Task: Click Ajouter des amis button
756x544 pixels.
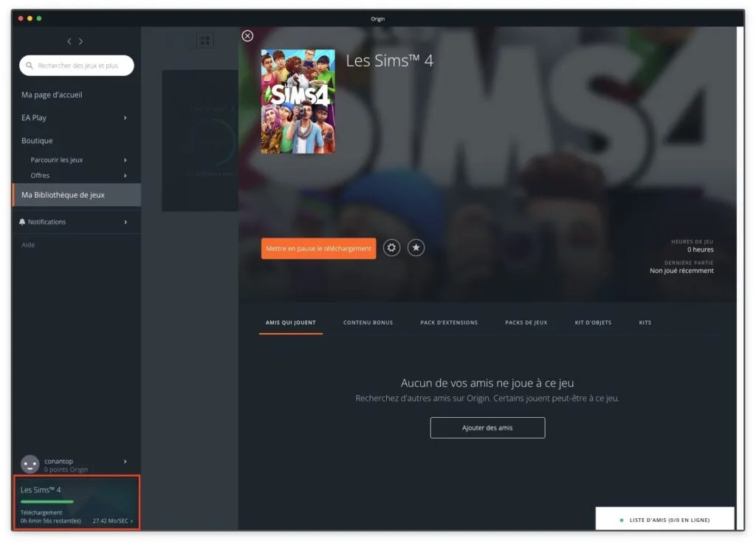Action: click(487, 428)
